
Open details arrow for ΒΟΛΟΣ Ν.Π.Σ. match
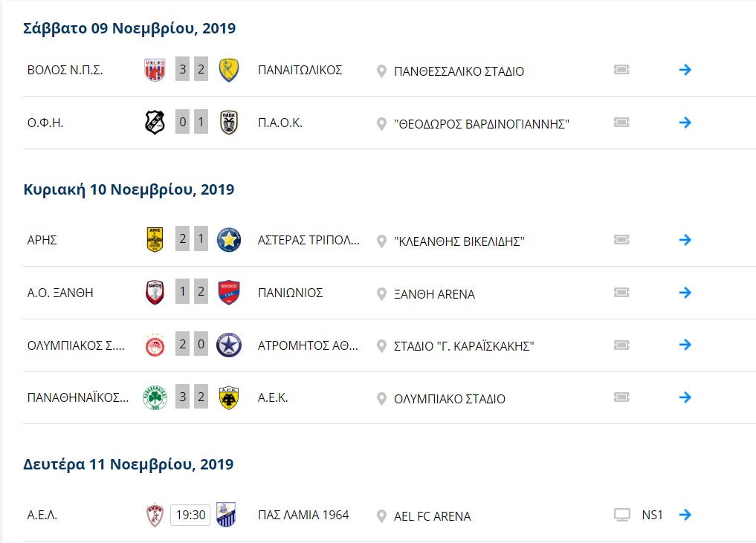pyautogui.click(x=685, y=70)
